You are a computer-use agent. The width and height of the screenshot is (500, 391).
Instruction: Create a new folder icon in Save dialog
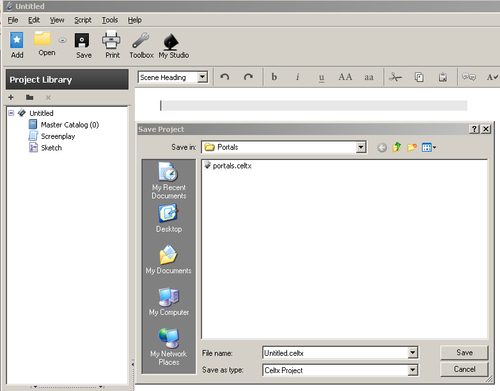point(412,147)
